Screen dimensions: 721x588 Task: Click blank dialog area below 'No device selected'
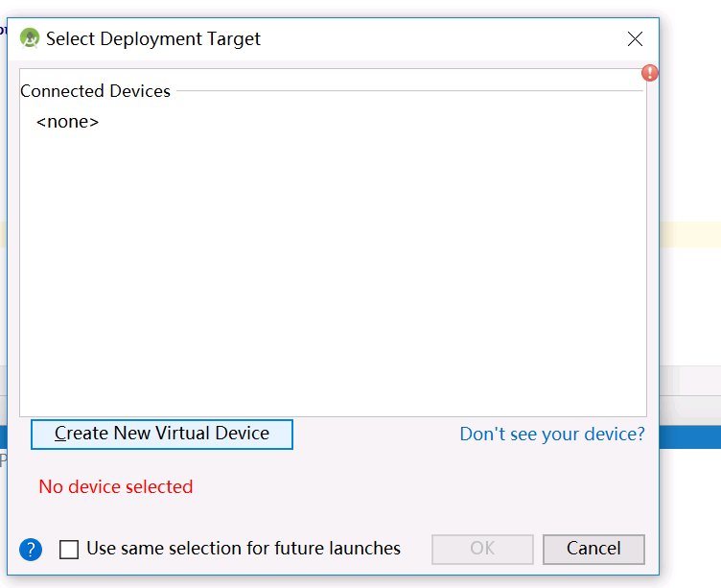point(336,513)
